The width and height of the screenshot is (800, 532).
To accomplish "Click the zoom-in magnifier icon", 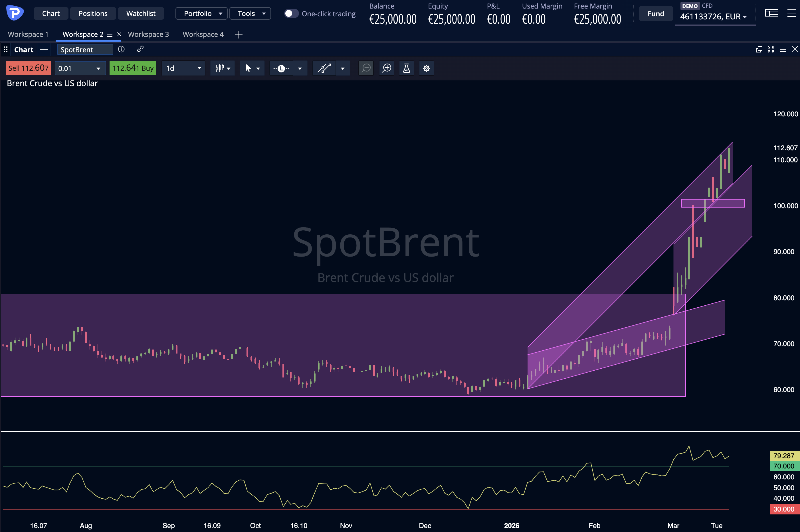I will 386,68.
